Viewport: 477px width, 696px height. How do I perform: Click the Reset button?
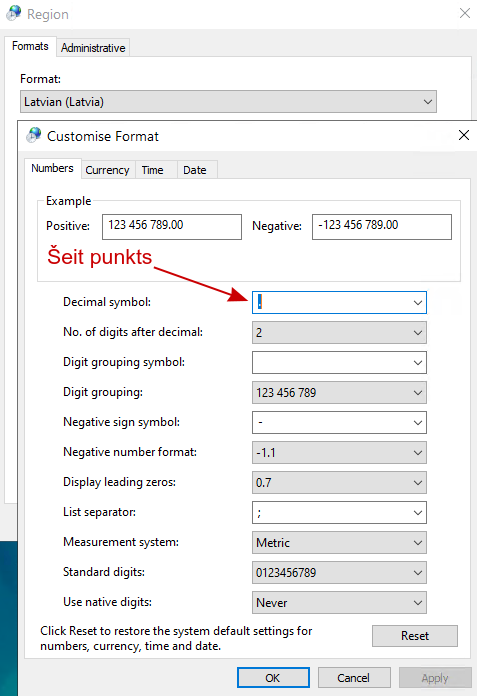coord(414,636)
